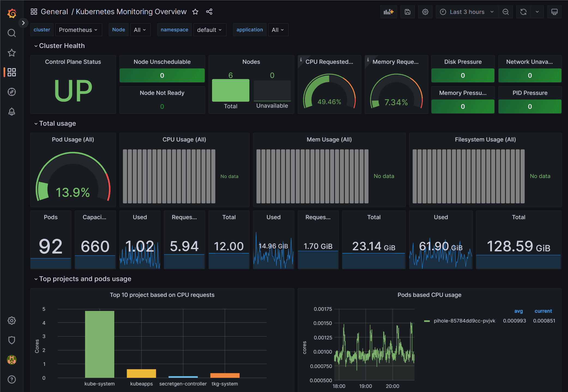Screen dimensions: 568x392
Task: Open Explore from the sidebar
Action: [x=11, y=92]
